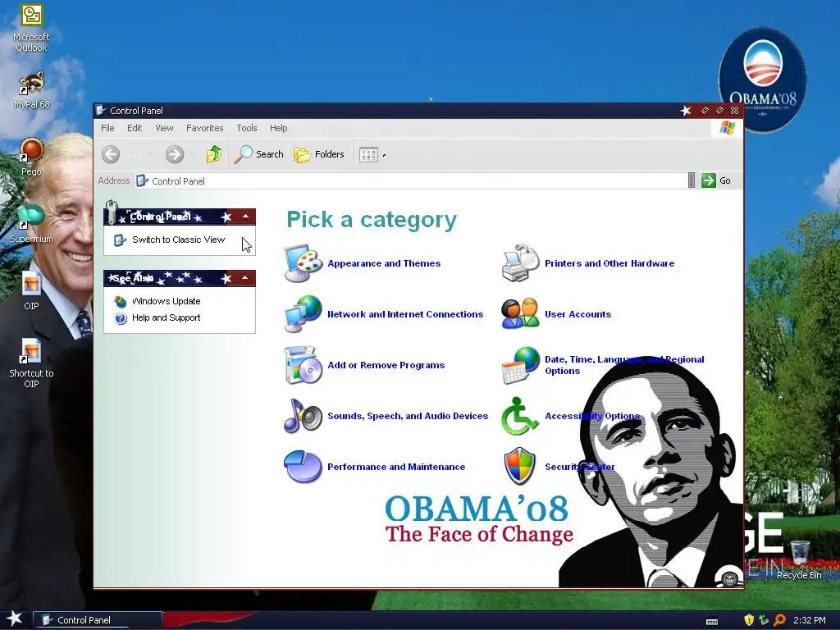The height and width of the screenshot is (630, 840).
Task: Open Views dropdown arrow in toolbar
Action: pos(384,155)
